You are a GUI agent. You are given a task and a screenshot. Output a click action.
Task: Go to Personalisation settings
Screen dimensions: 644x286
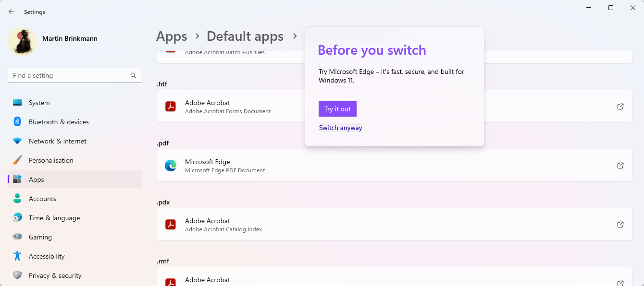(x=51, y=160)
